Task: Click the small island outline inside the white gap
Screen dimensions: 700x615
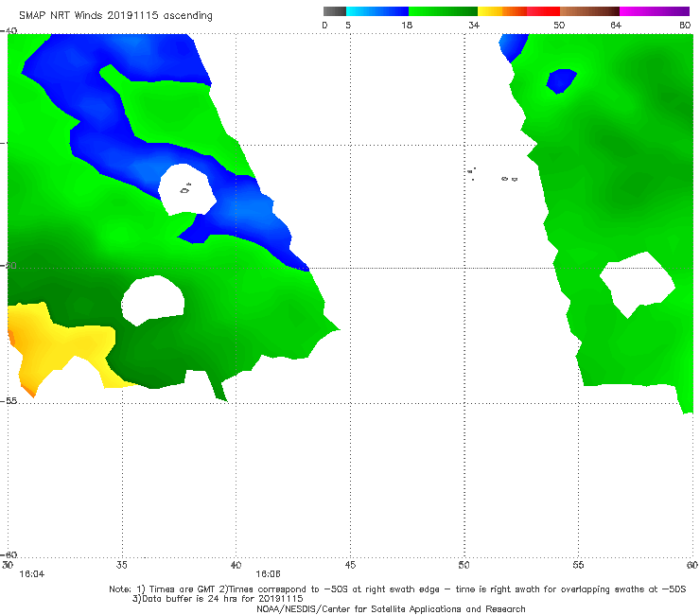Action: tap(185, 190)
